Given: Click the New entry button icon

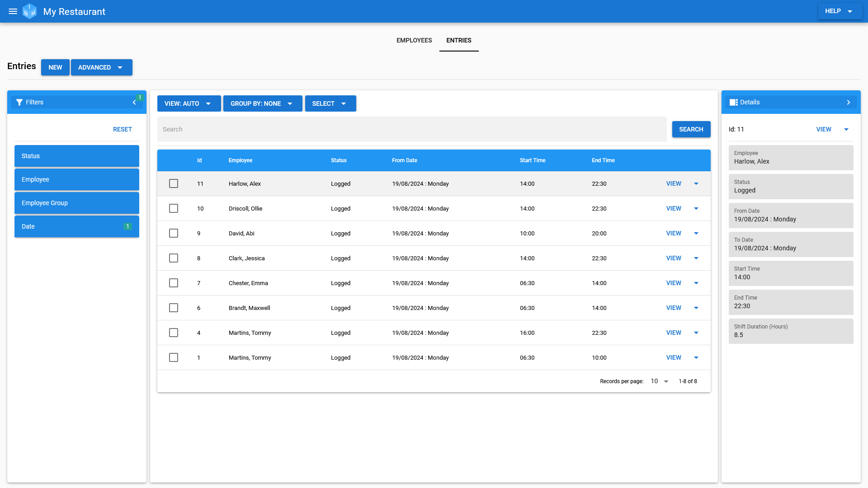Looking at the screenshot, I should [56, 67].
